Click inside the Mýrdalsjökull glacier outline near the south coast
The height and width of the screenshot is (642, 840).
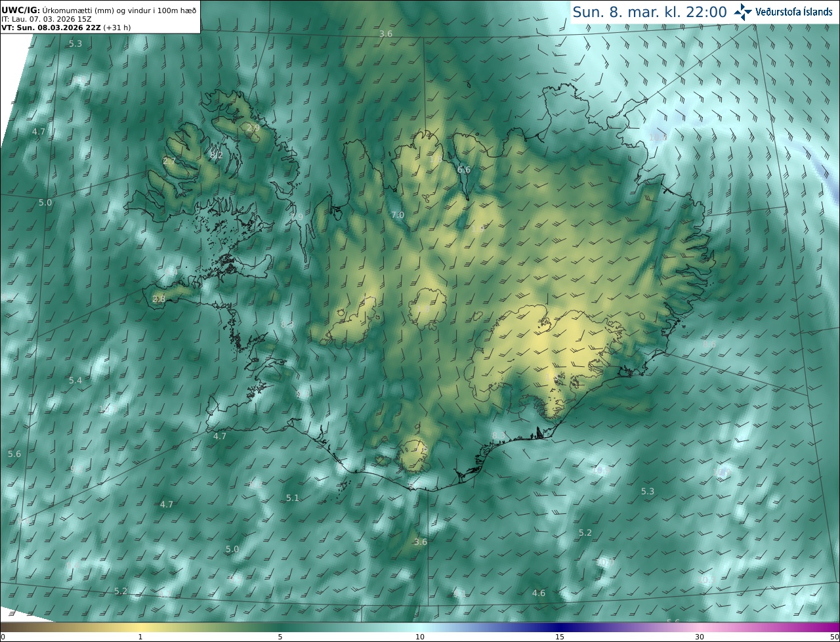click(413, 456)
